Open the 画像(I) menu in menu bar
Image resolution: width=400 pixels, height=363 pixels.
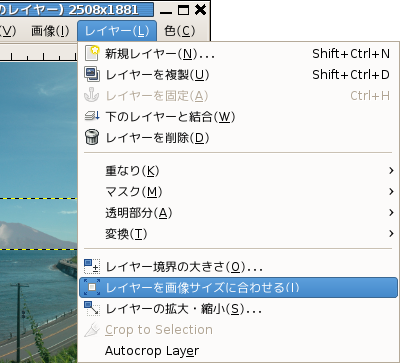(x=50, y=31)
